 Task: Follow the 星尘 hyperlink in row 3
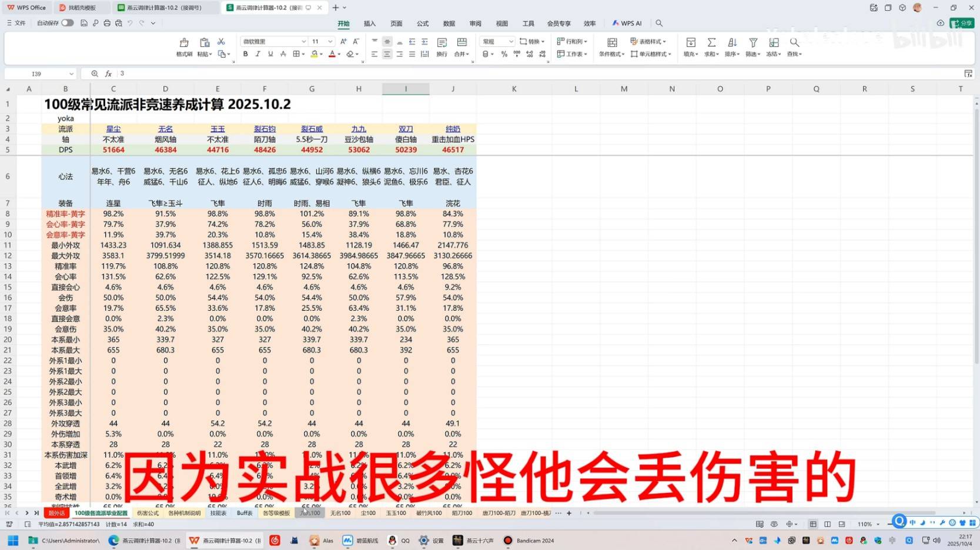[x=113, y=129]
